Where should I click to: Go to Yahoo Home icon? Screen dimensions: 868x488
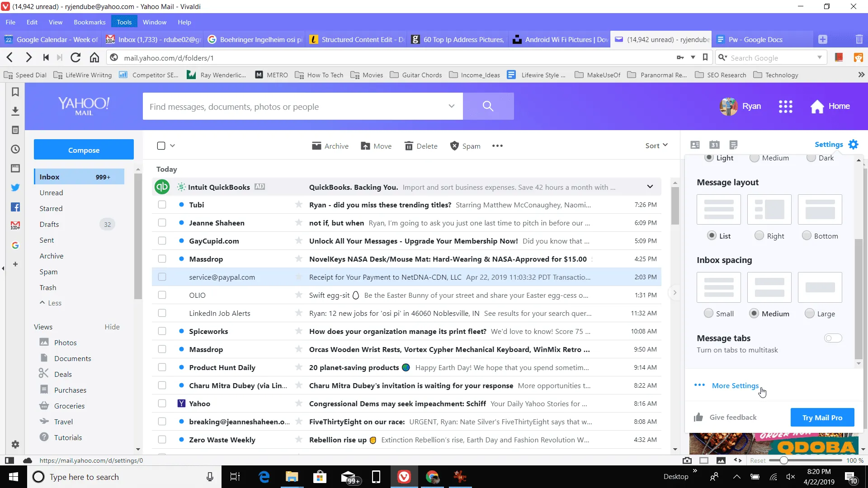pyautogui.click(x=816, y=107)
